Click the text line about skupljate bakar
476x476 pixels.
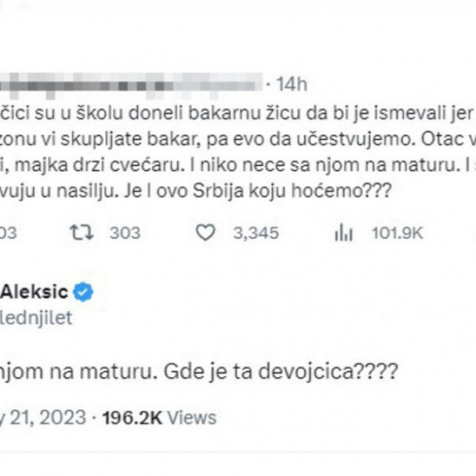[x=231, y=139]
